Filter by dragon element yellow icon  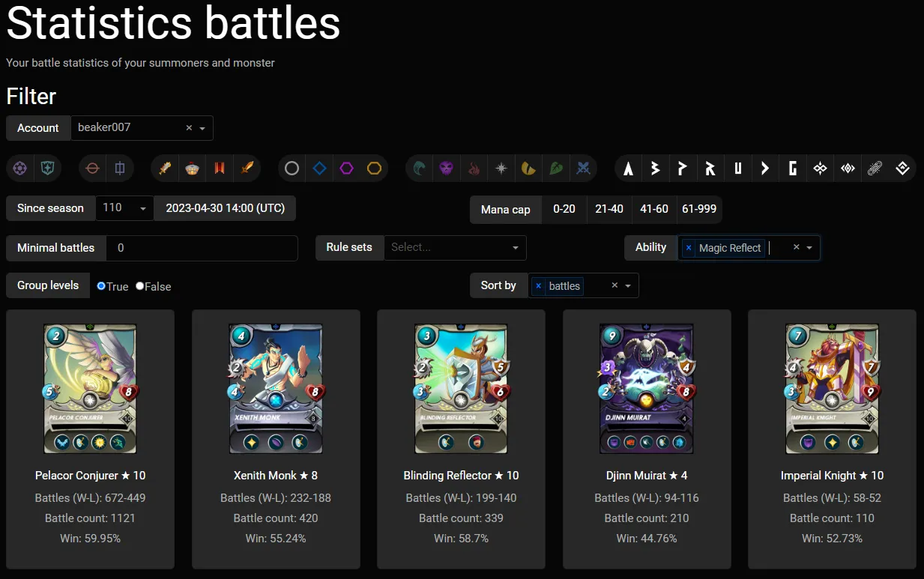pos(528,169)
